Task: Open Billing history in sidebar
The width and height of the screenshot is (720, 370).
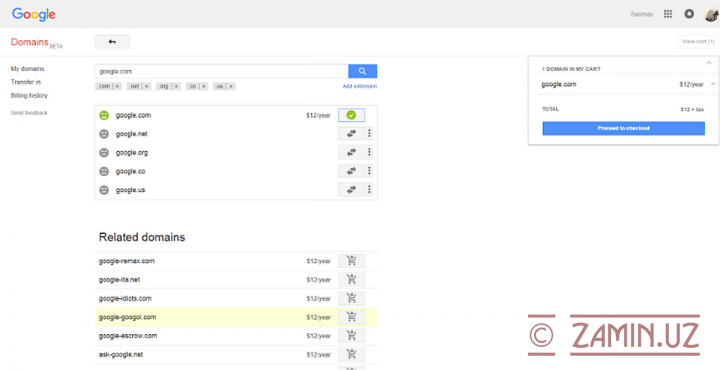Action: point(29,95)
